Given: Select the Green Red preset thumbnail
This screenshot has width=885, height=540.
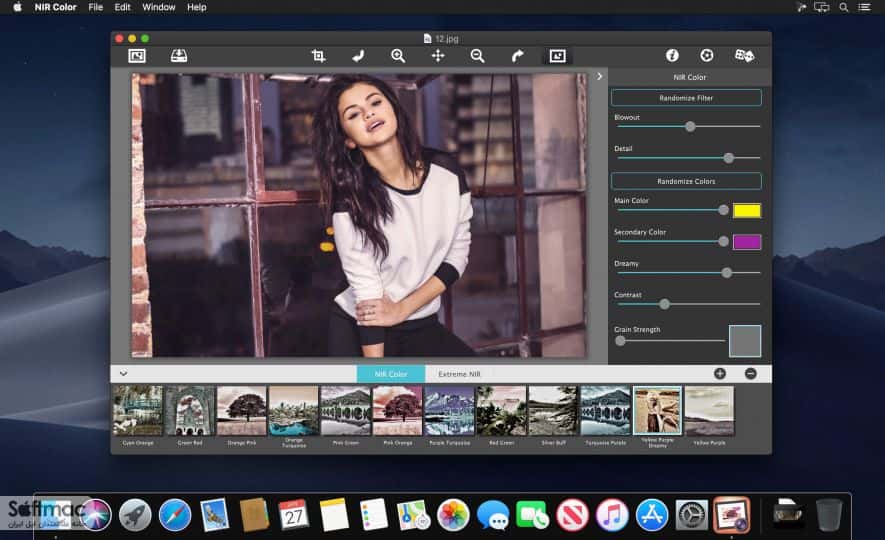Looking at the screenshot, I should (190, 411).
